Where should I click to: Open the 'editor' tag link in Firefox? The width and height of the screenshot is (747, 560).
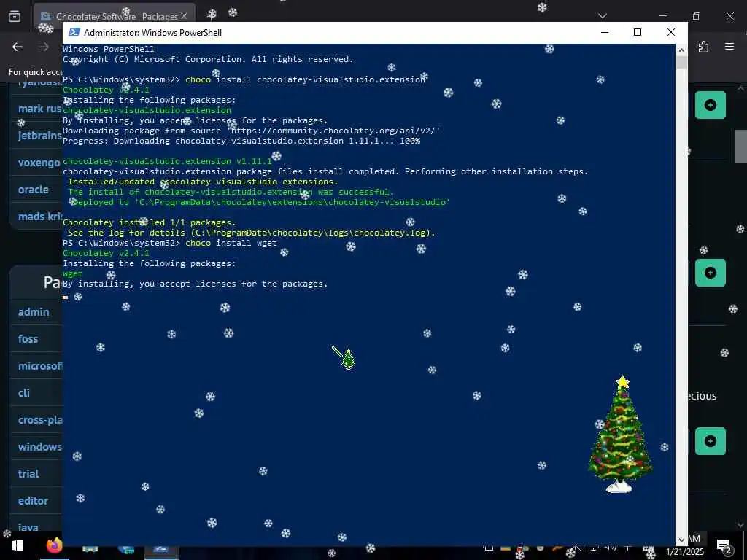click(x=33, y=501)
